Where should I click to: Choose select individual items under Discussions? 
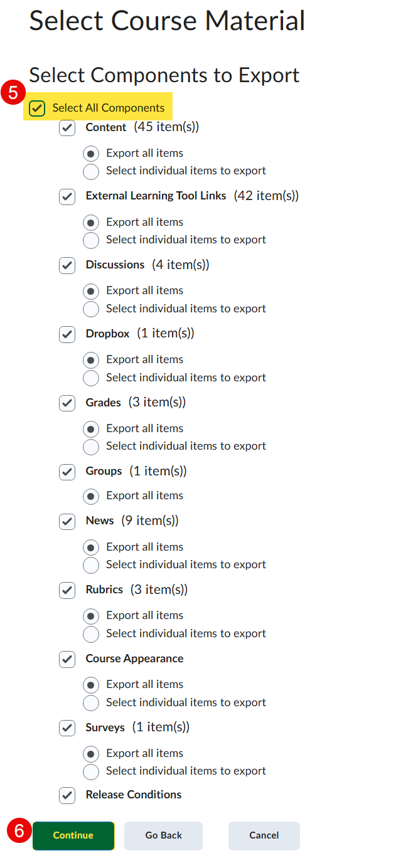pyautogui.click(x=91, y=309)
